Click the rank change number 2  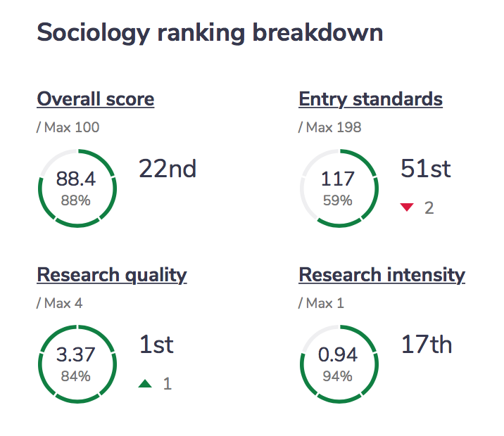point(429,208)
